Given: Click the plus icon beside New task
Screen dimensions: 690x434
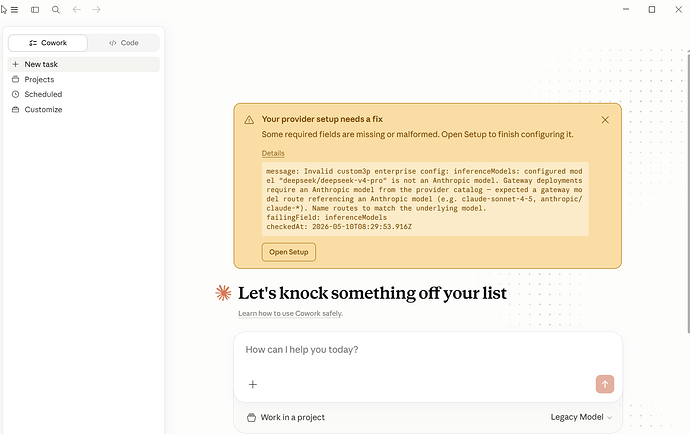Looking at the screenshot, I should click(x=15, y=64).
